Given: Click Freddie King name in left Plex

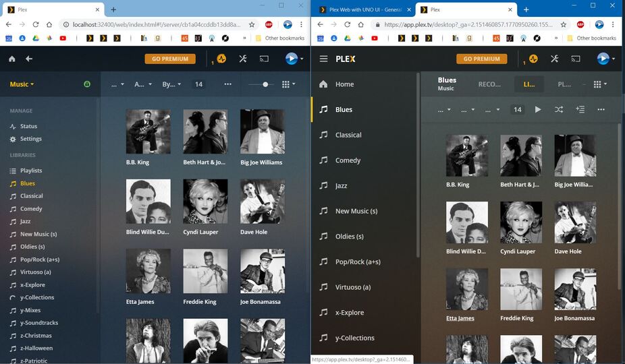Looking at the screenshot, I should (200, 302).
